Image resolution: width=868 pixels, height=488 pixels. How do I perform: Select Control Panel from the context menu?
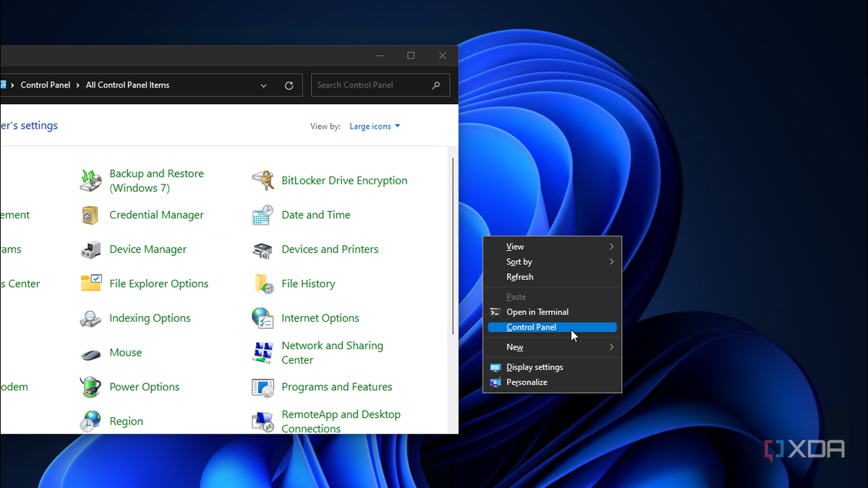(x=532, y=328)
